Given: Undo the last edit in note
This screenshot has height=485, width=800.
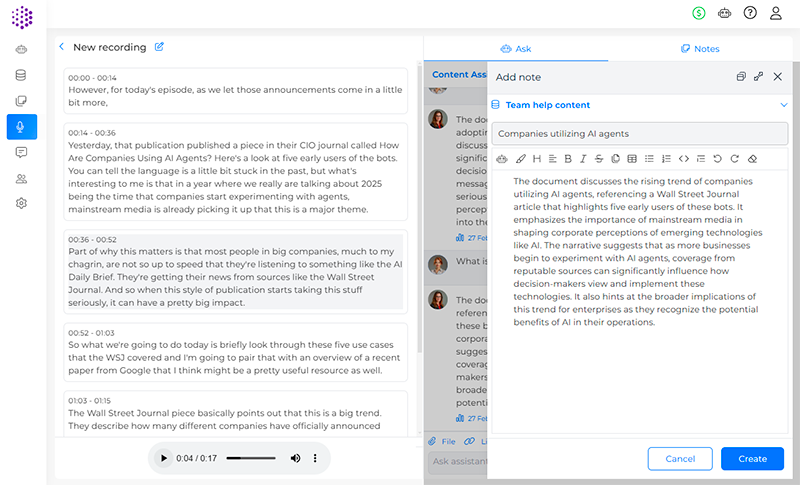Looking at the screenshot, I should pos(718,158).
